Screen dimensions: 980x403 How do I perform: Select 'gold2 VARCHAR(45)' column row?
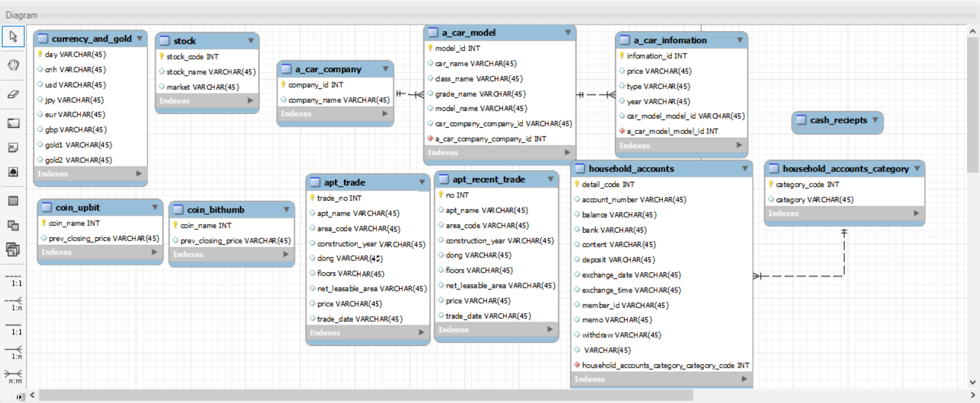point(90,160)
